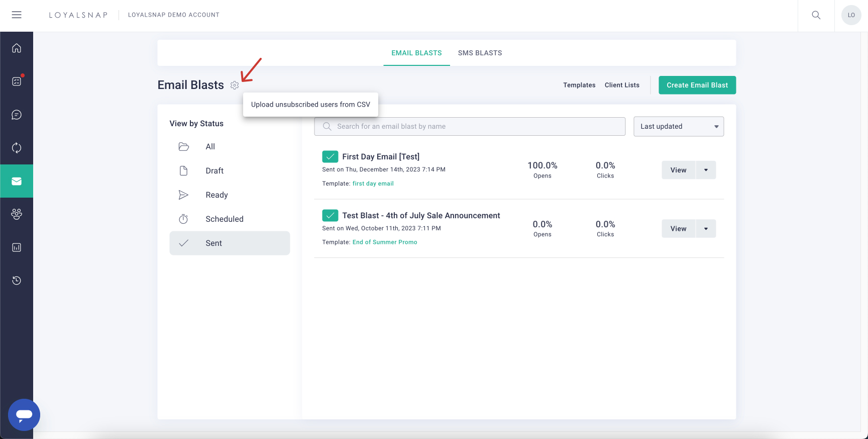Go to the Home sidebar icon
The height and width of the screenshot is (439, 868).
tap(17, 48)
